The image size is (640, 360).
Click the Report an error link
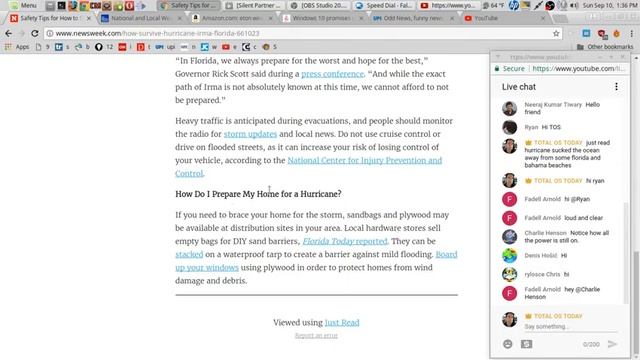(316, 336)
